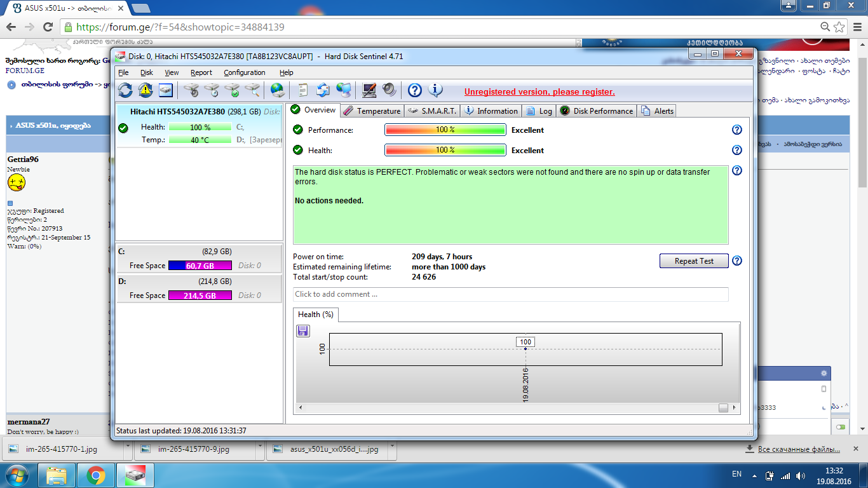This screenshot has width=868, height=488.
Task: Click the globe-over-disk toolbar icon
Action: 277,90
